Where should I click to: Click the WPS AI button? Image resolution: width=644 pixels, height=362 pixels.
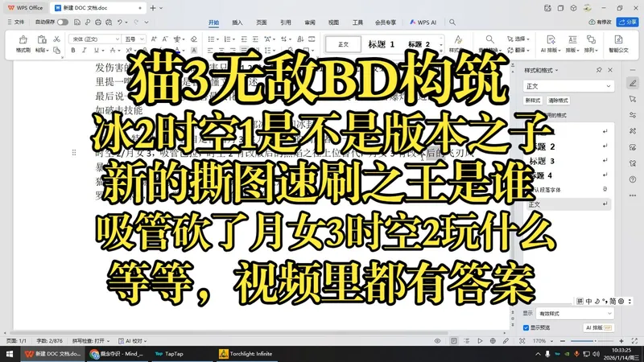[x=423, y=23]
